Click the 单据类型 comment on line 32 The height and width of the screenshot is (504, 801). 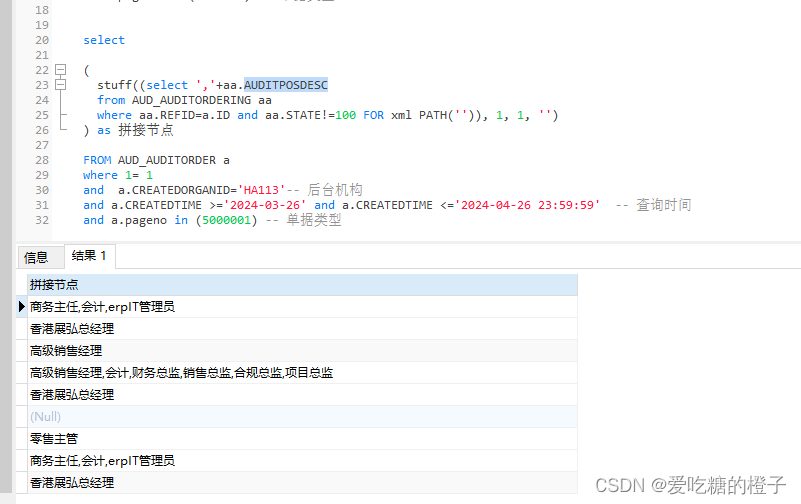coord(314,220)
